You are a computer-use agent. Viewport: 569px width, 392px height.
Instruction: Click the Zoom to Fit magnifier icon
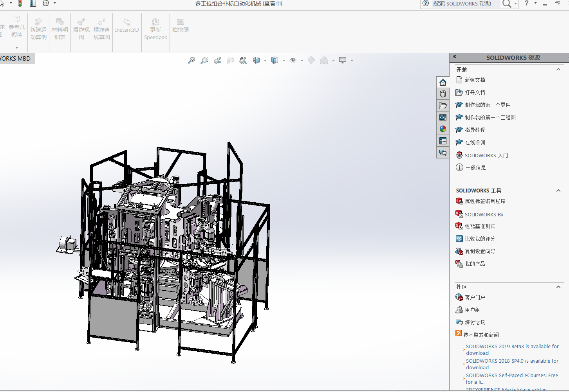tap(191, 60)
